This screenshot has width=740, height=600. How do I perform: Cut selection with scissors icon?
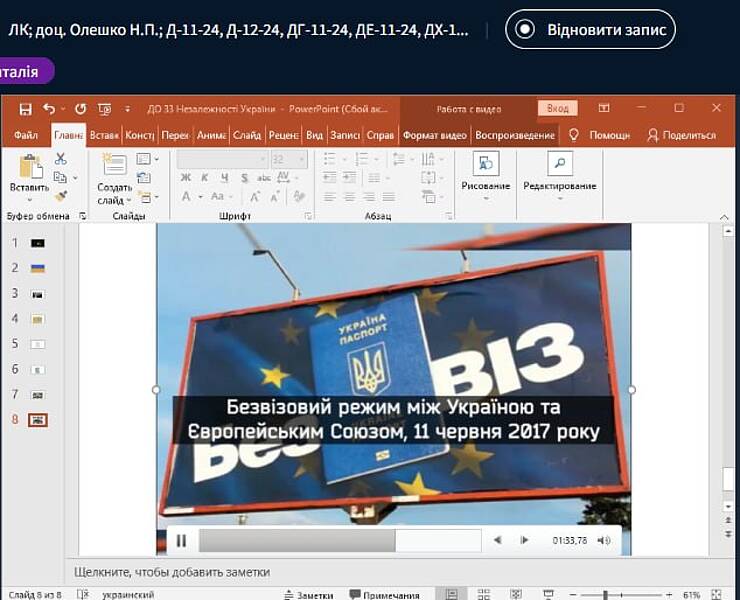[60, 159]
